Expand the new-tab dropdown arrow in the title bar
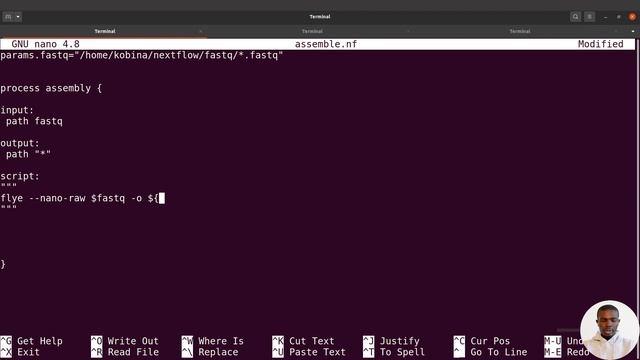Image resolution: width=640 pixels, height=360 pixels. coord(18,17)
